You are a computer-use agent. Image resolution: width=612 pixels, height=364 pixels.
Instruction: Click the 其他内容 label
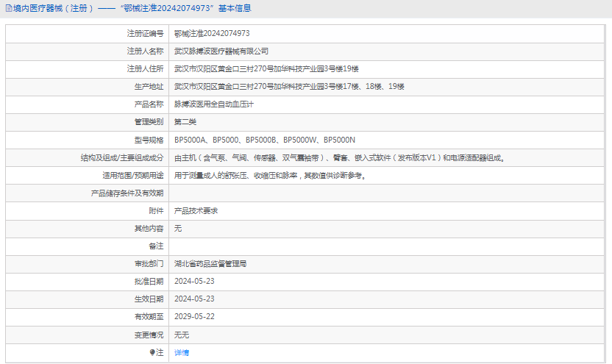tap(149, 229)
